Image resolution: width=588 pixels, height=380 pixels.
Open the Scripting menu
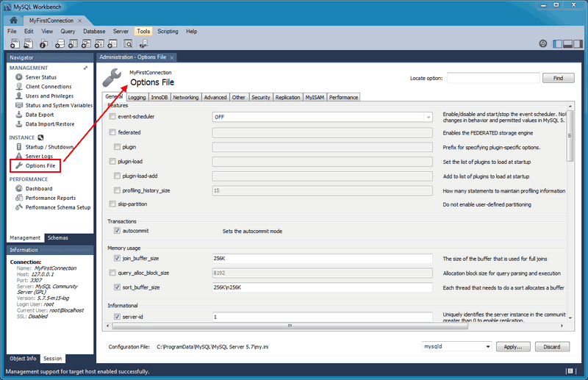click(x=168, y=32)
